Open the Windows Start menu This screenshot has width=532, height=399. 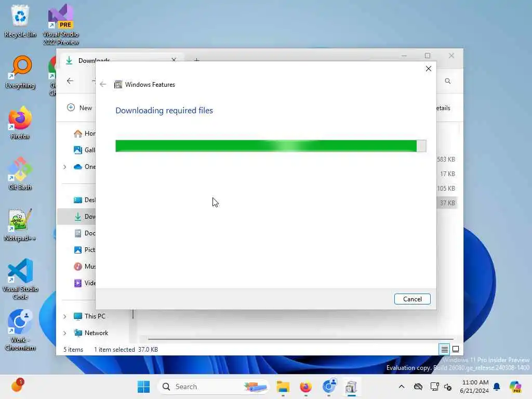pos(143,387)
